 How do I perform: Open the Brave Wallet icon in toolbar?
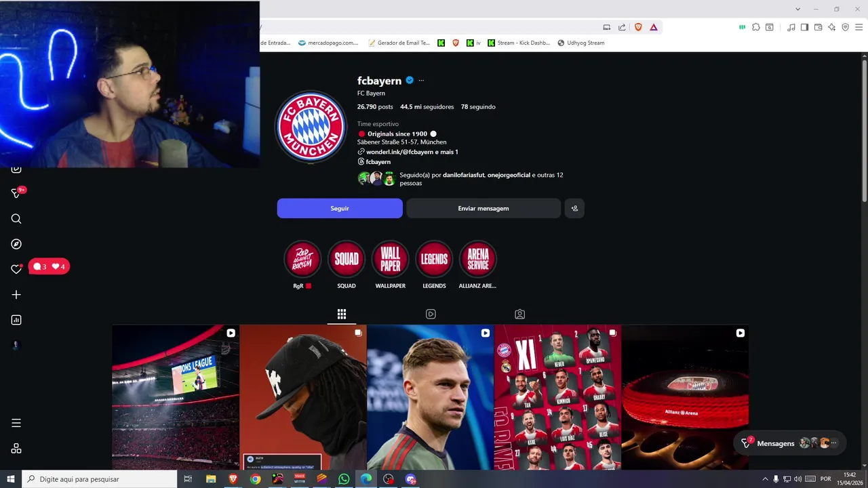(x=818, y=27)
